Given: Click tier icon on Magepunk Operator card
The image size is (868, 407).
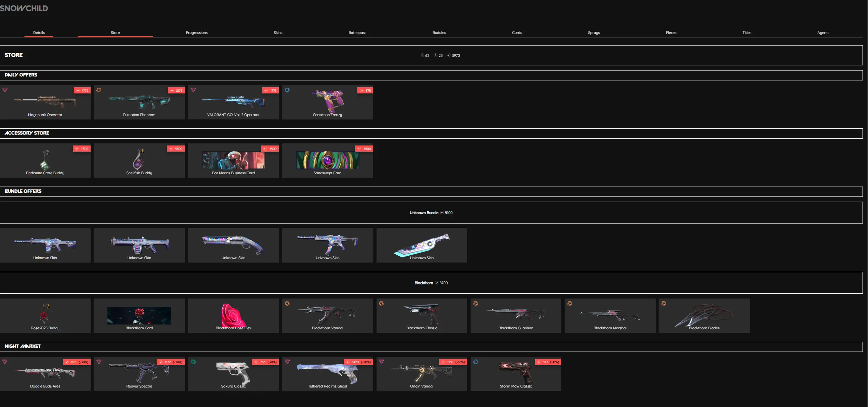Looking at the screenshot, I should point(5,90).
